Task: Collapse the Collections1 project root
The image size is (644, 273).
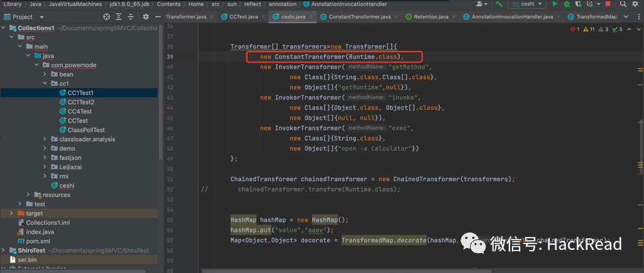Action: pos(3,28)
